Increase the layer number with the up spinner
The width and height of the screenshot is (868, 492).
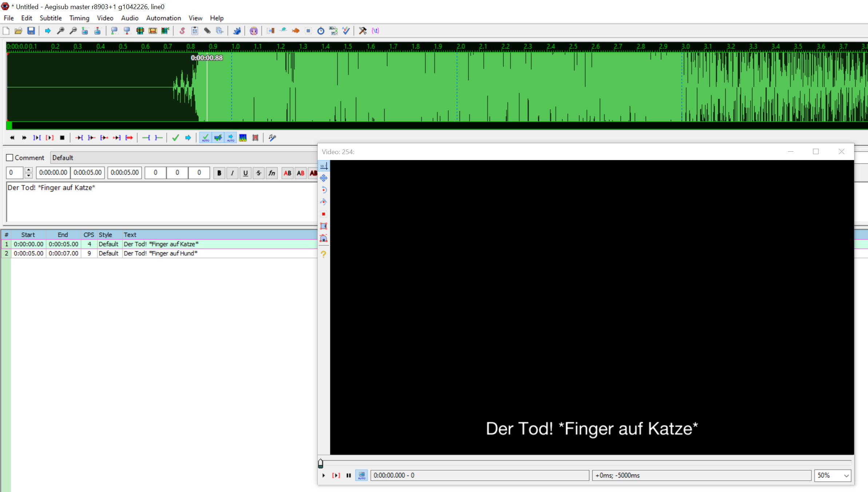pyautogui.click(x=28, y=170)
